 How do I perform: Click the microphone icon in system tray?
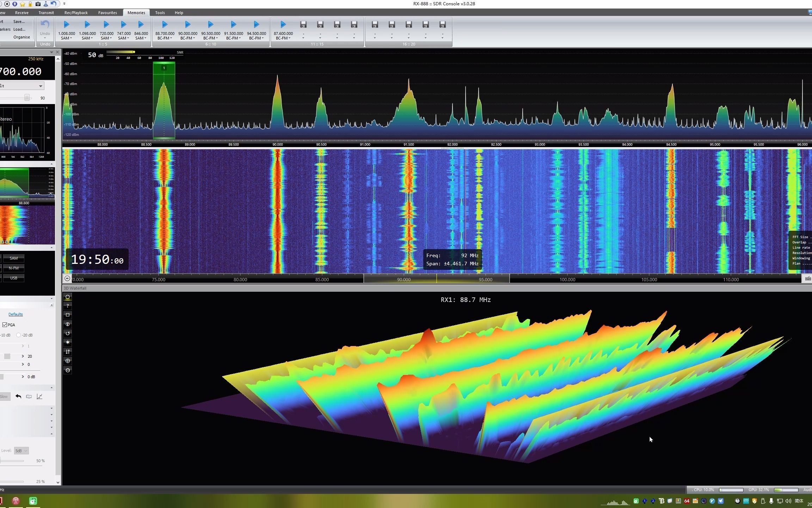771,501
